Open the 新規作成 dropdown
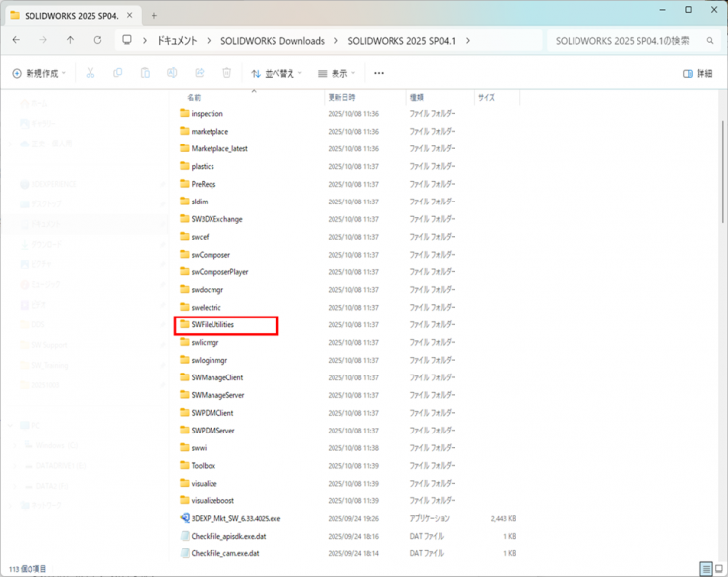 point(40,73)
